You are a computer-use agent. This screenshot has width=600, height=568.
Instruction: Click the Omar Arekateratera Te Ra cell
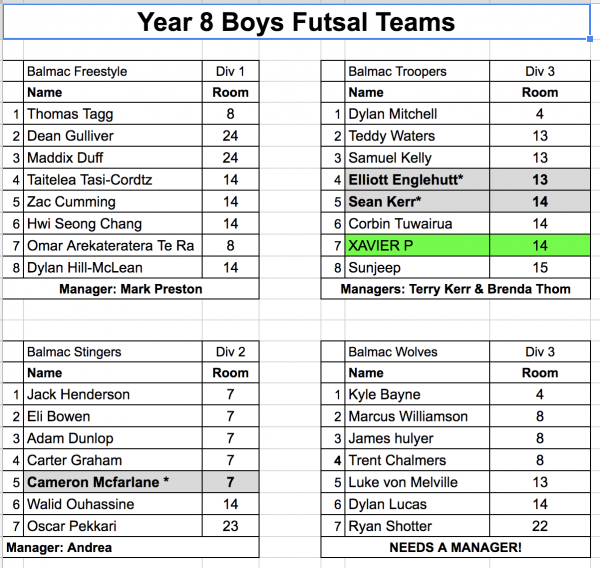(112, 246)
